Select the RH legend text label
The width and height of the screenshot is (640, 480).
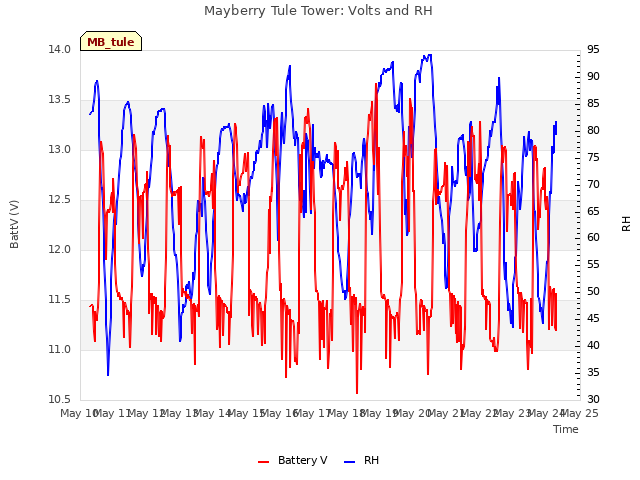371,460
